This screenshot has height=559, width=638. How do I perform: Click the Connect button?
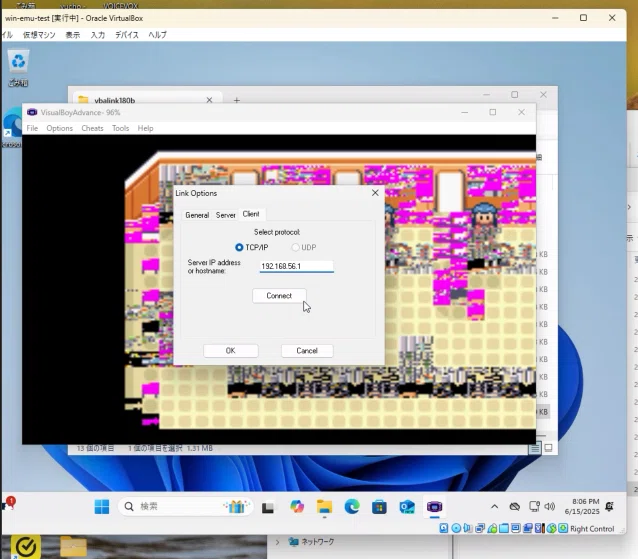pyautogui.click(x=279, y=296)
